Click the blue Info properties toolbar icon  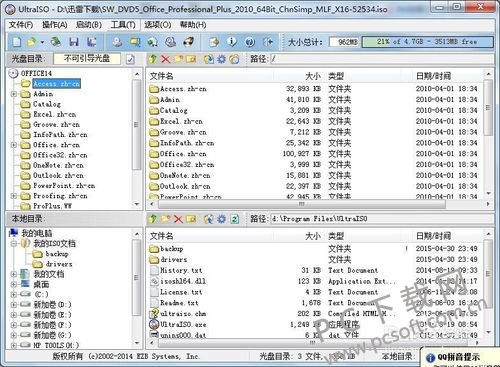pyautogui.click(x=232, y=42)
